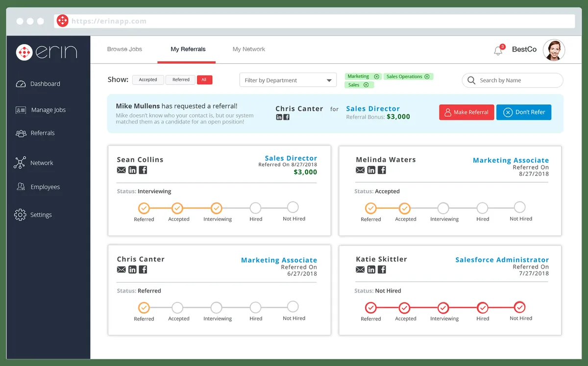Open Sean Collins Sales Director job link

[291, 158]
